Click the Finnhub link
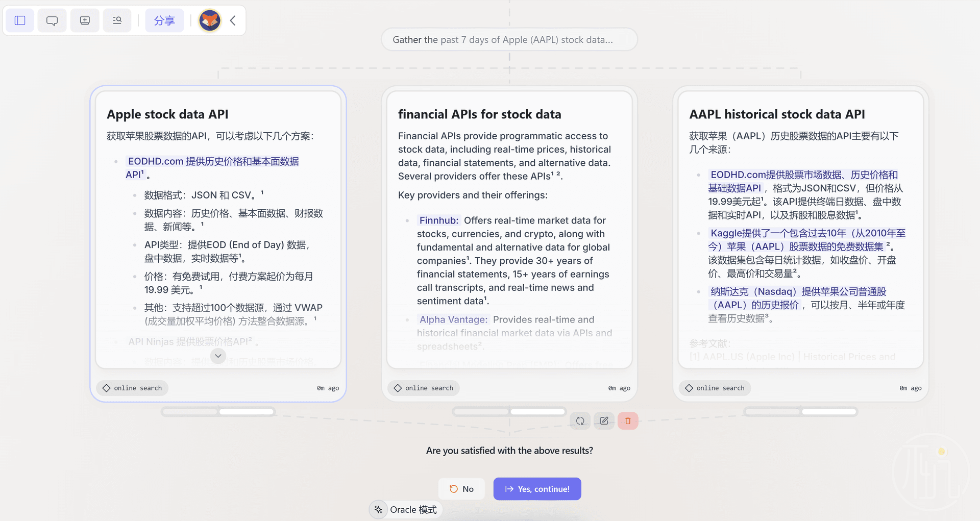Viewport: 980px width, 521px height. [x=438, y=220]
